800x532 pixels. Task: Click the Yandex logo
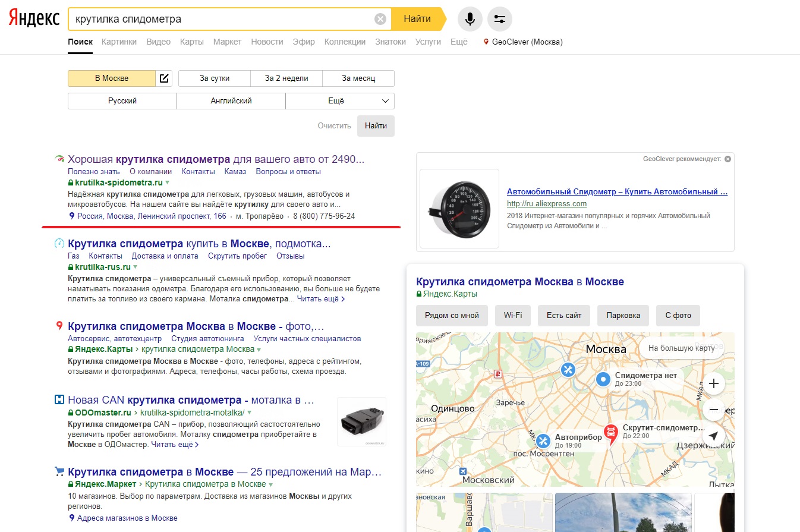[34, 18]
